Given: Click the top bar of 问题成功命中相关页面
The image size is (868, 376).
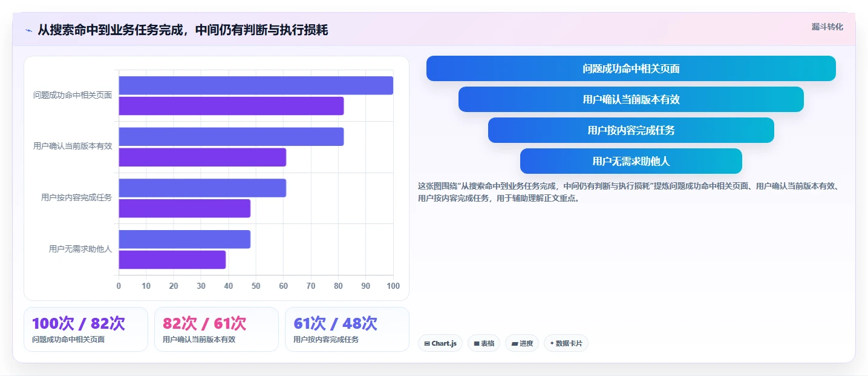Looking at the screenshot, I should pyautogui.click(x=256, y=85).
